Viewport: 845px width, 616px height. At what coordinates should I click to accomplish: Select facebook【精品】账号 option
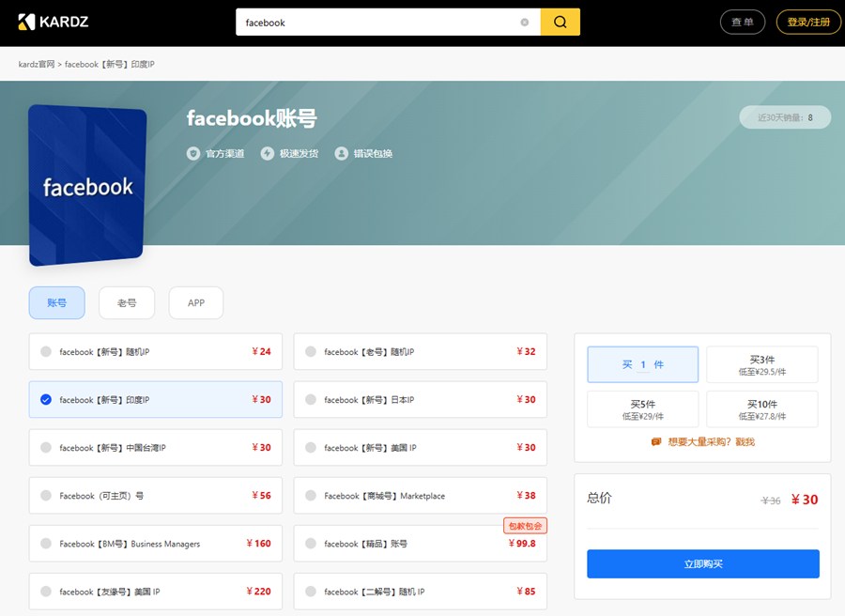(x=421, y=544)
